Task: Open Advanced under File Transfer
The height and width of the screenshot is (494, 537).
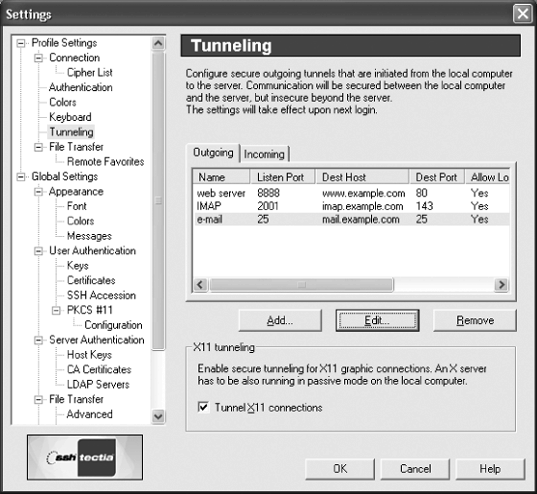Action: coord(89,415)
